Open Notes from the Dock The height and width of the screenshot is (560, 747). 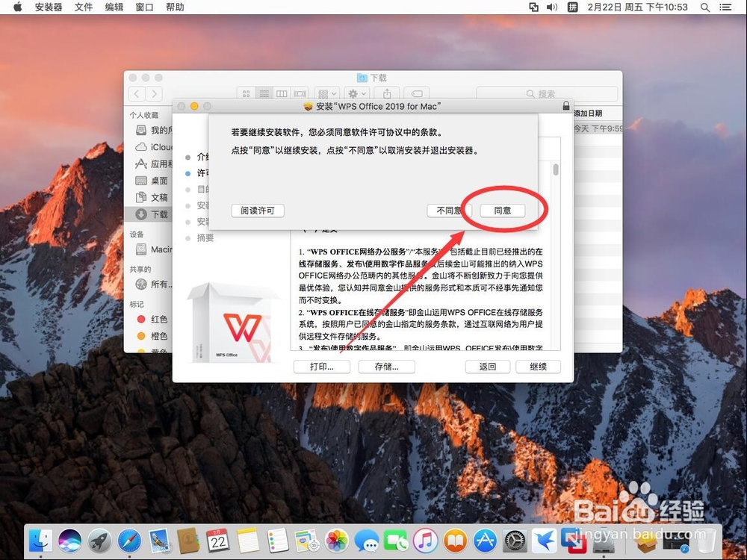[248, 541]
